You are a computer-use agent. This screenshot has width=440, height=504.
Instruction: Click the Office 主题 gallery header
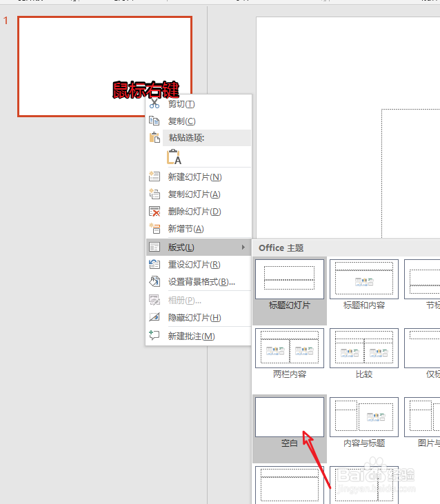[281, 248]
